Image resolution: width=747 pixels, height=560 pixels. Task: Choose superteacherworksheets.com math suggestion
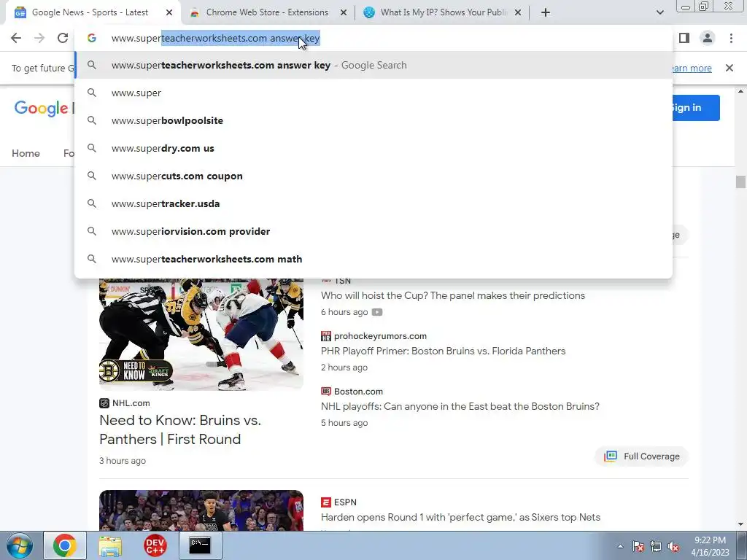[x=373, y=259]
